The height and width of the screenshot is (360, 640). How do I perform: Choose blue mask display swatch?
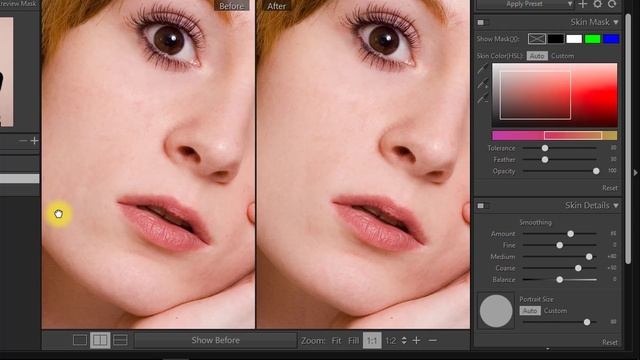click(x=611, y=39)
